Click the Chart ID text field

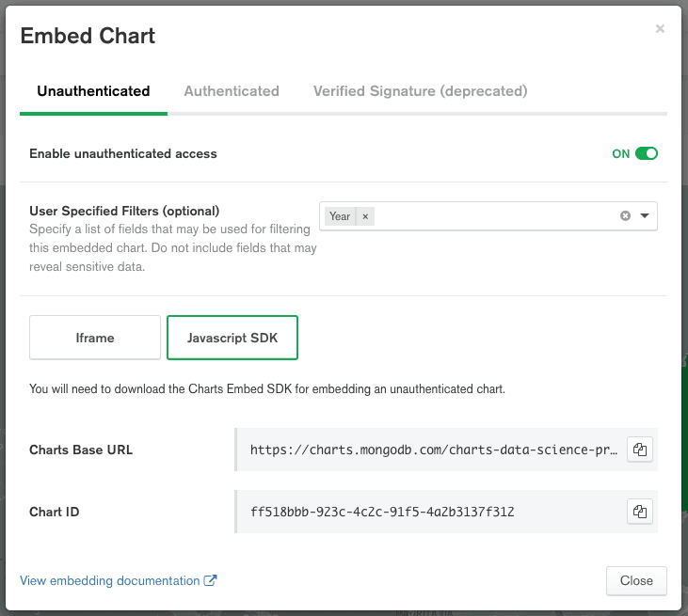click(433, 512)
